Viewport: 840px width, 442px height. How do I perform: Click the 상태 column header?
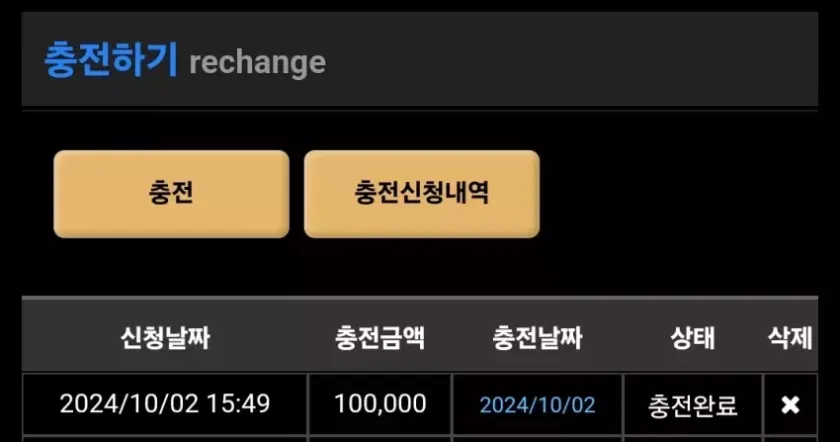(x=692, y=338)
